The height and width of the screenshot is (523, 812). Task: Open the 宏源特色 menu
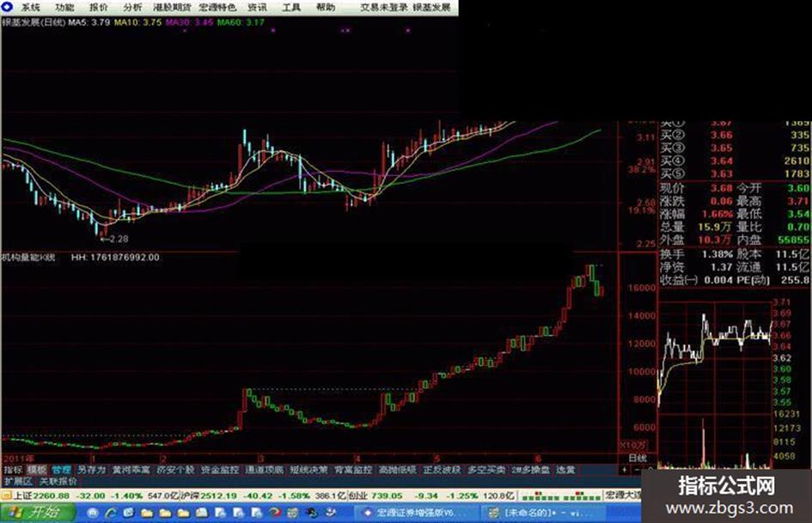pos(217,7)
